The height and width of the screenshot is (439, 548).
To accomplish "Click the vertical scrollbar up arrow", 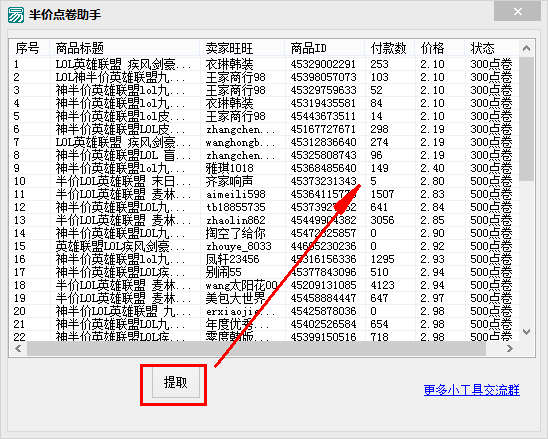I will tap(526, 48).
